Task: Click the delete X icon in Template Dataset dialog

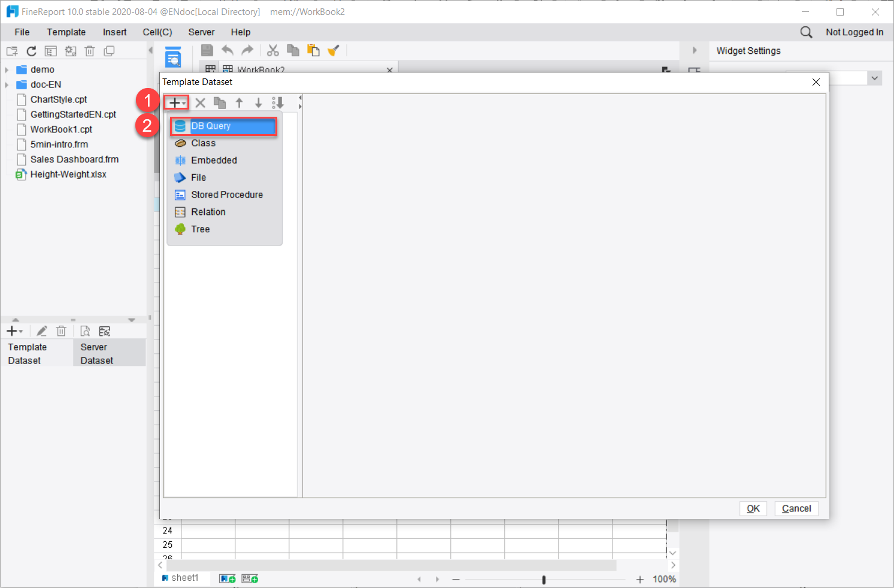Action: tap(201, 103)
